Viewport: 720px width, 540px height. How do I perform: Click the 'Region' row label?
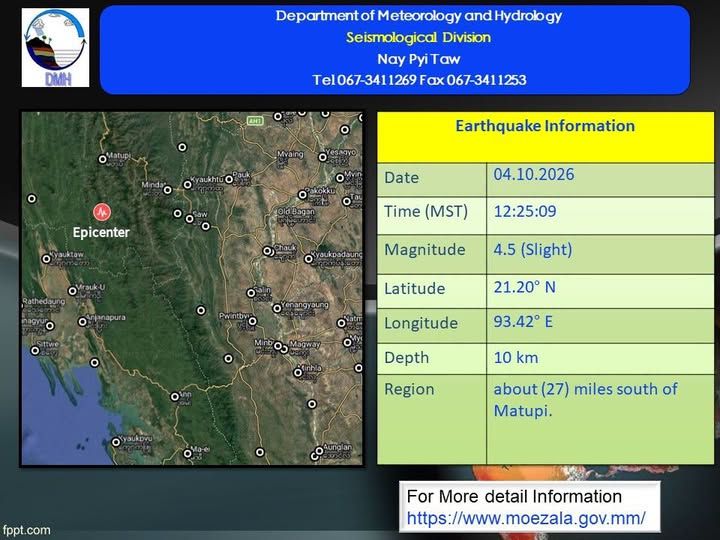tap(409, 389)
